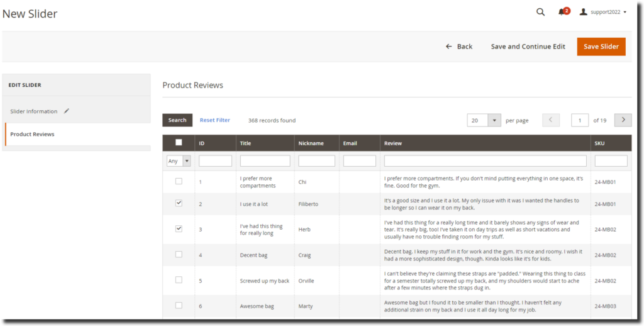Check the review row for Craig
Screen dimensions: 644x326
click(x=179, y=254)
